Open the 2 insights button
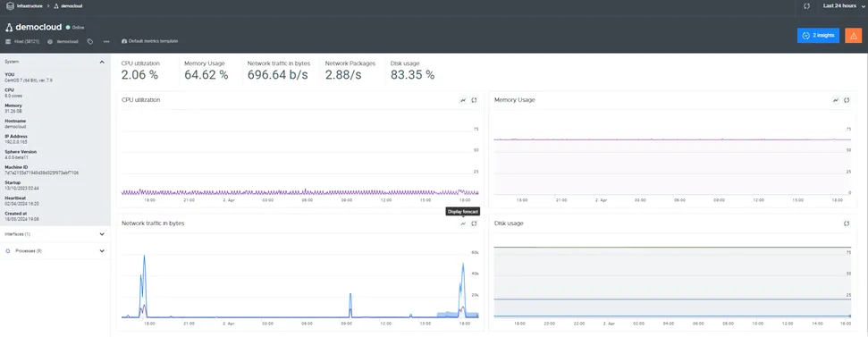 coord(818,36)
